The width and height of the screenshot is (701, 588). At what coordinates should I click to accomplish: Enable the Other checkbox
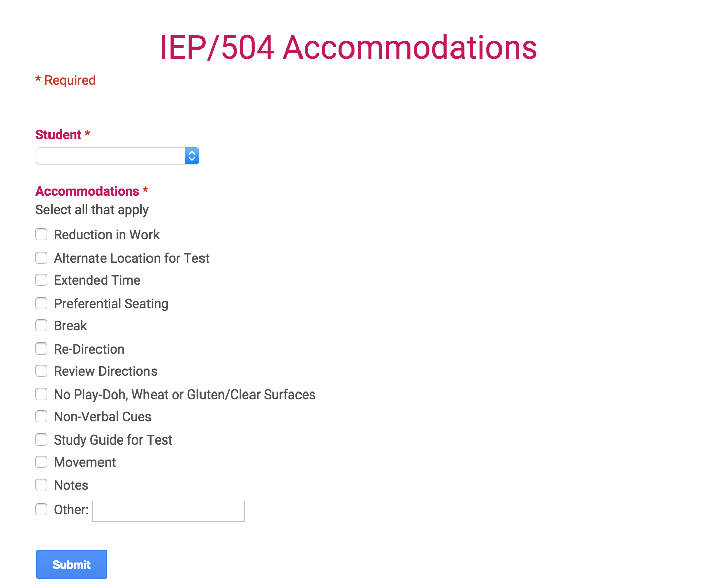tap(41, 509)
